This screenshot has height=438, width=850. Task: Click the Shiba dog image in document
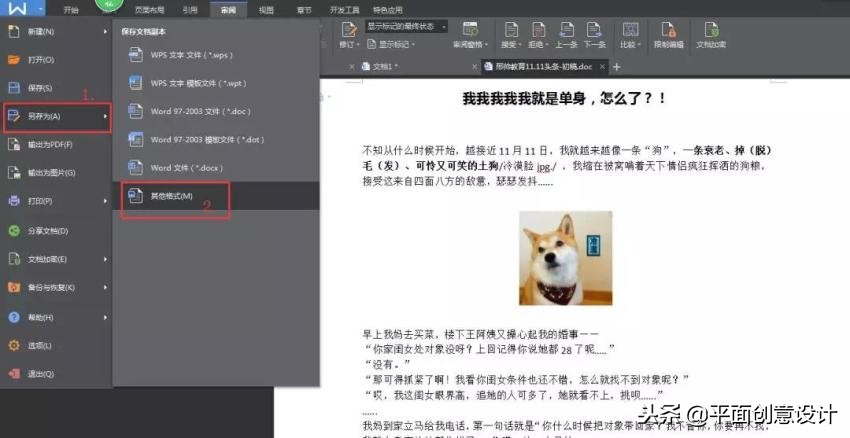pyautogui.click(x=565, y=258)
